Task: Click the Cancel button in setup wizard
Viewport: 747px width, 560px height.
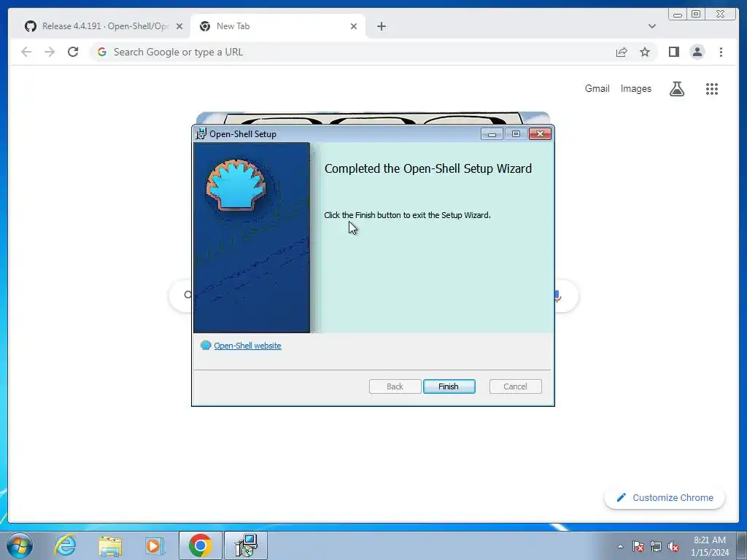Action: [x=515, y=386]
